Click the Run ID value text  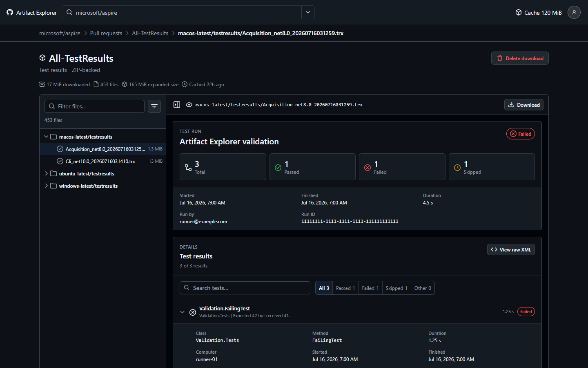tap(350, 221)
